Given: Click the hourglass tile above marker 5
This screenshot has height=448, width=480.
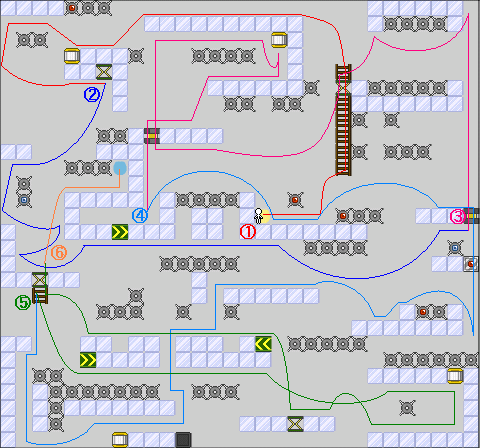Looking at the screenshot, I should pos(40,279).
